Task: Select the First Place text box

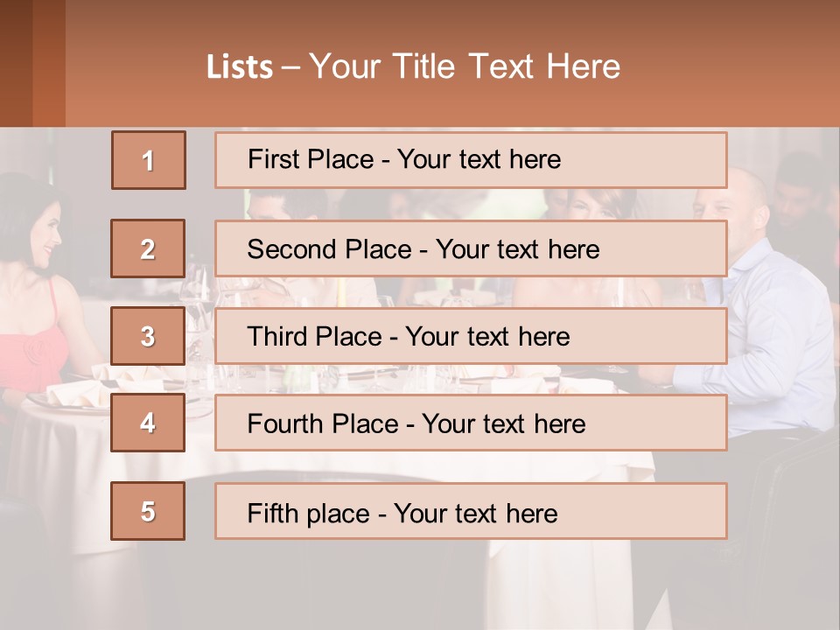Action: pos(471,160)
